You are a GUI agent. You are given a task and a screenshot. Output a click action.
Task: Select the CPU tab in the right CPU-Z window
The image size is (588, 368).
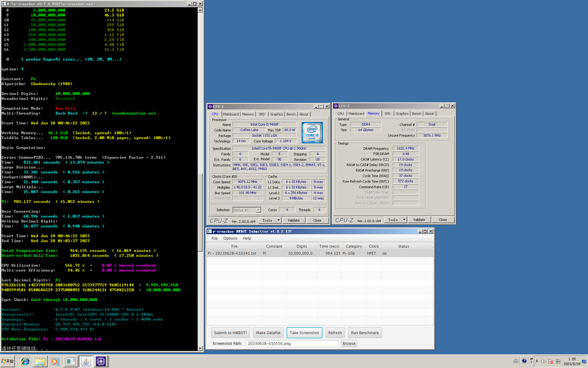[340, 114]
